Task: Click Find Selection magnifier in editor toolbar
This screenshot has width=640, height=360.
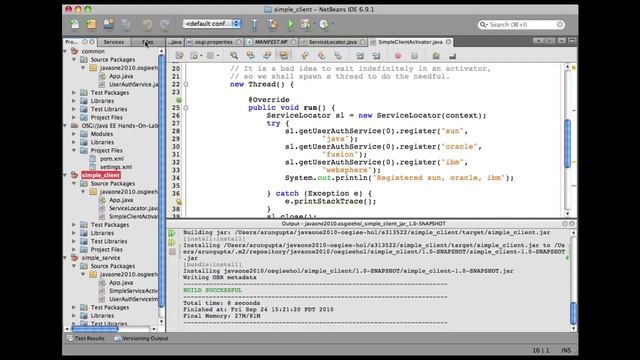Action: tap(234, 56)
